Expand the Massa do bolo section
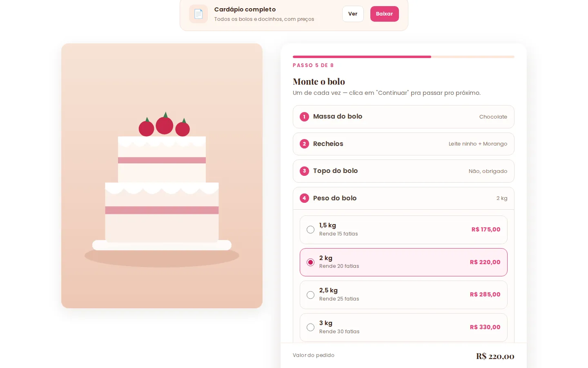 [x=403, y=117]
